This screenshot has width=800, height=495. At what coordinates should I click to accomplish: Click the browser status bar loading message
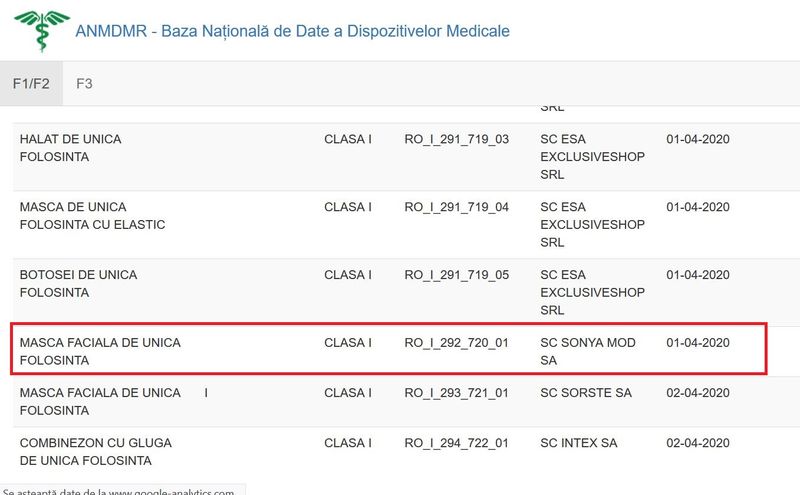pyautogui.click(x=122, y=490)
